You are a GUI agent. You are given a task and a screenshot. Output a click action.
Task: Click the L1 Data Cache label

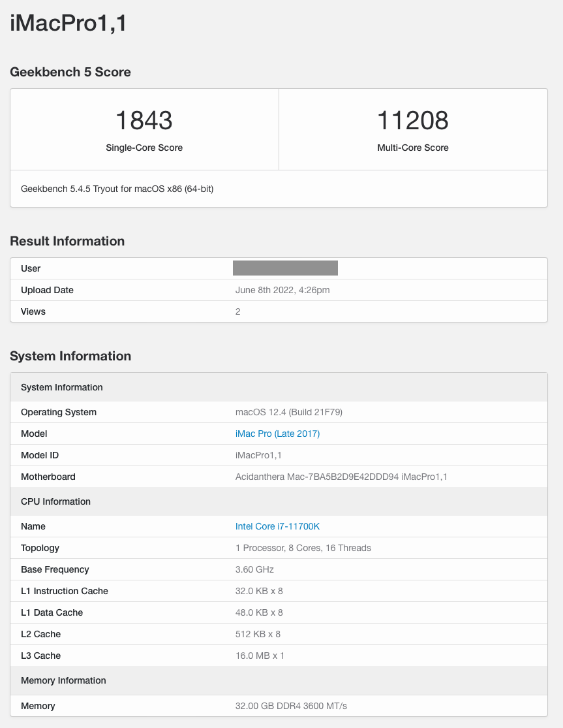(x=52, y=612)
